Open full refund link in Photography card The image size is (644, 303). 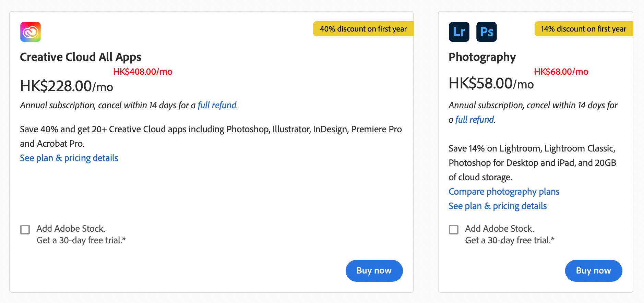click(475, 120)
